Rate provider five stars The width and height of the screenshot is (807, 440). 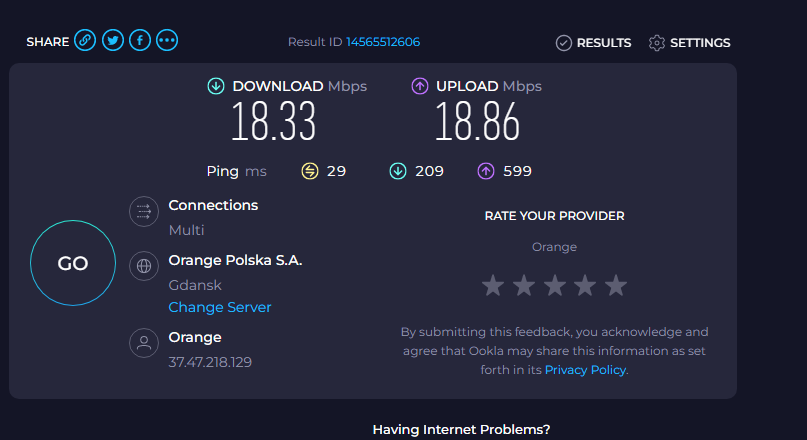point(616,286)
